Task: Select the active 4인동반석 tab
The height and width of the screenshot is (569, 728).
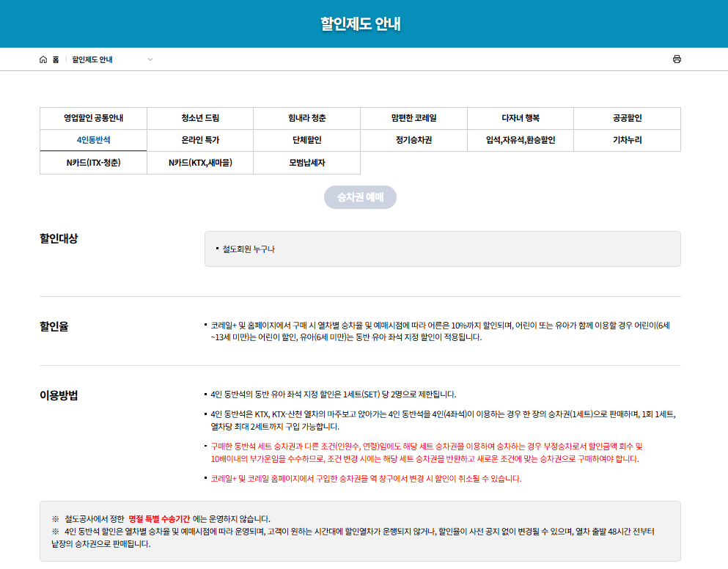Action: pos(93,140)
